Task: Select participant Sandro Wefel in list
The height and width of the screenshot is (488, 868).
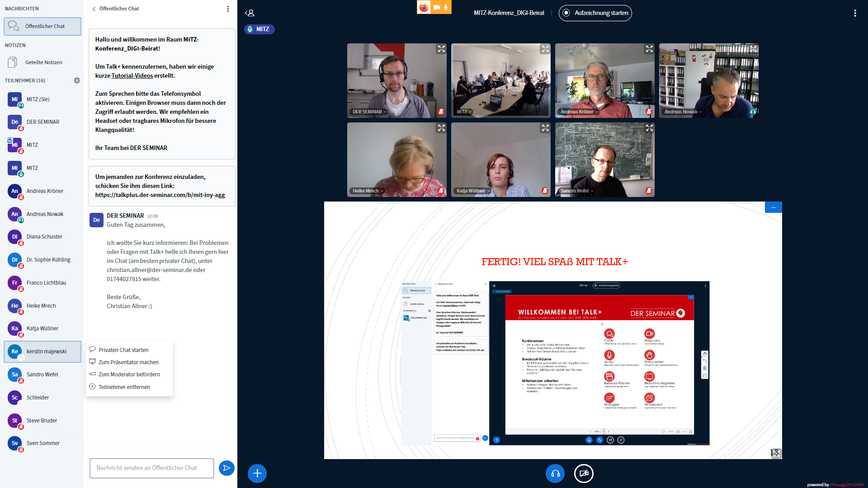Action: click(42, 375)
